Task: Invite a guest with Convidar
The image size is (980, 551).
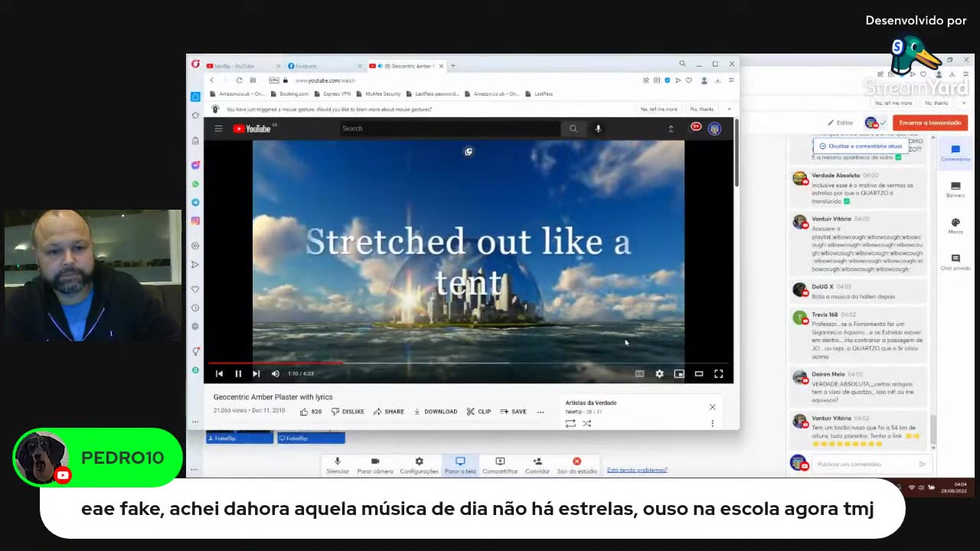Action: tap(537, 465)
